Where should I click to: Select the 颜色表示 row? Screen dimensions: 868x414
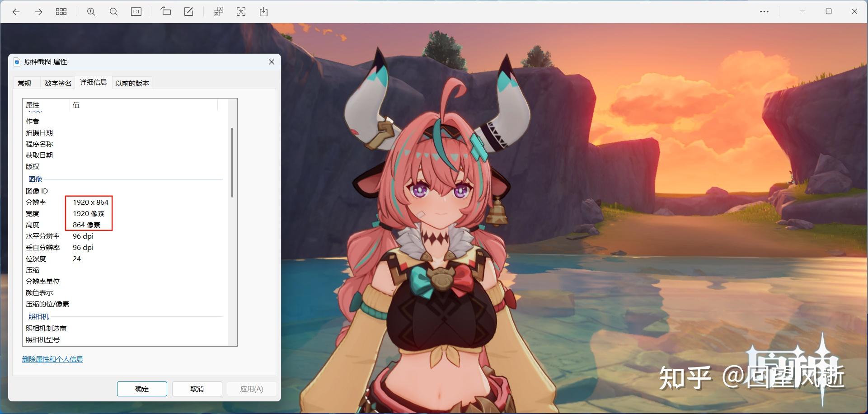tap(125, 292)
